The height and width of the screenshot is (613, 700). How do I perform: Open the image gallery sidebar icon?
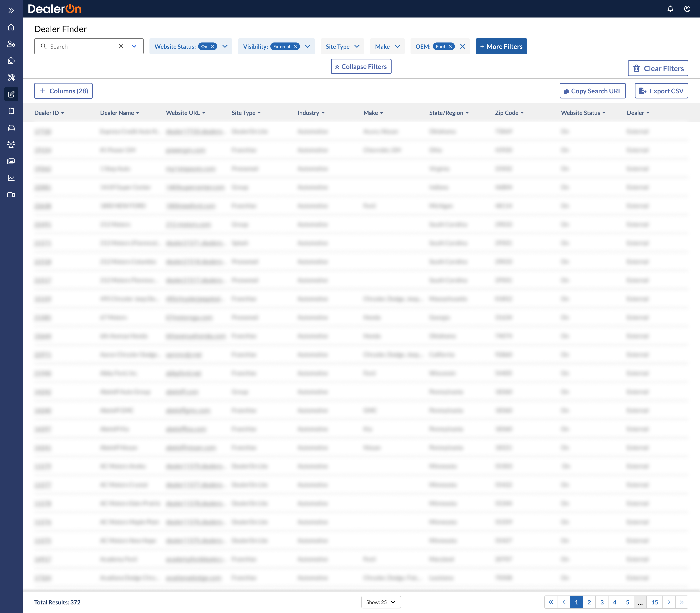11,161
